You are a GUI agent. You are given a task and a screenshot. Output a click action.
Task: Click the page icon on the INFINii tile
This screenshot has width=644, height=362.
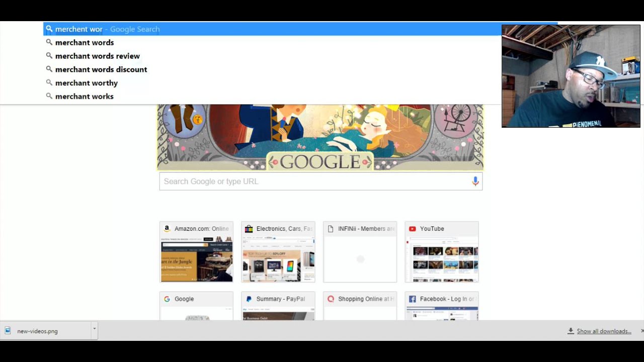pos(331,229)
